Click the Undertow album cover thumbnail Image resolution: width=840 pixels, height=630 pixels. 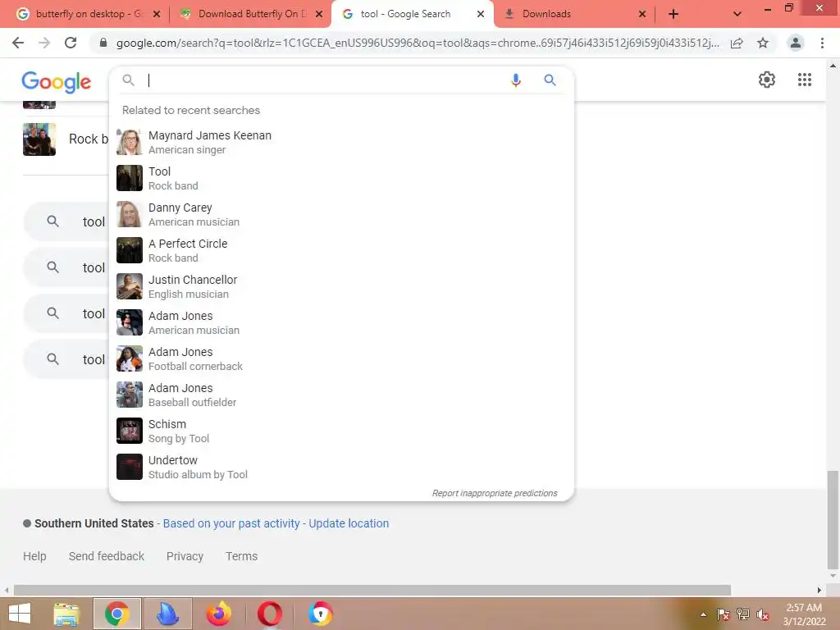[130, 467]
